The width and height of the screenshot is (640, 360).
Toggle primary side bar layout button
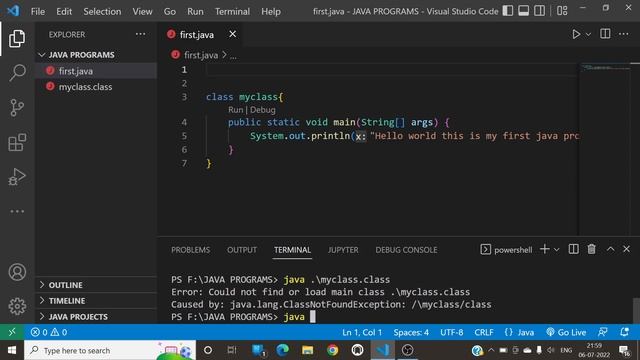[x=508, y=11]
